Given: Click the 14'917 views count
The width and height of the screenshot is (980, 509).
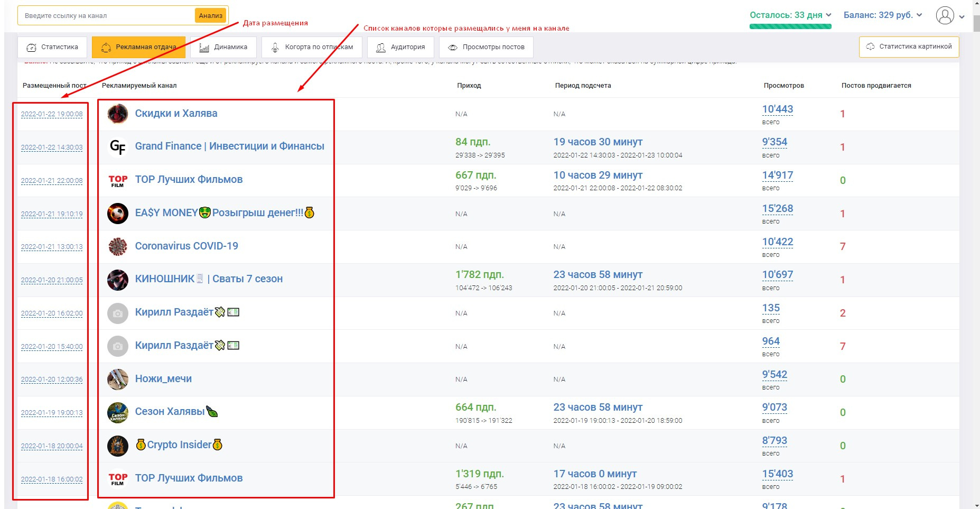Looking at the screenshot, I should coord(778,175).
